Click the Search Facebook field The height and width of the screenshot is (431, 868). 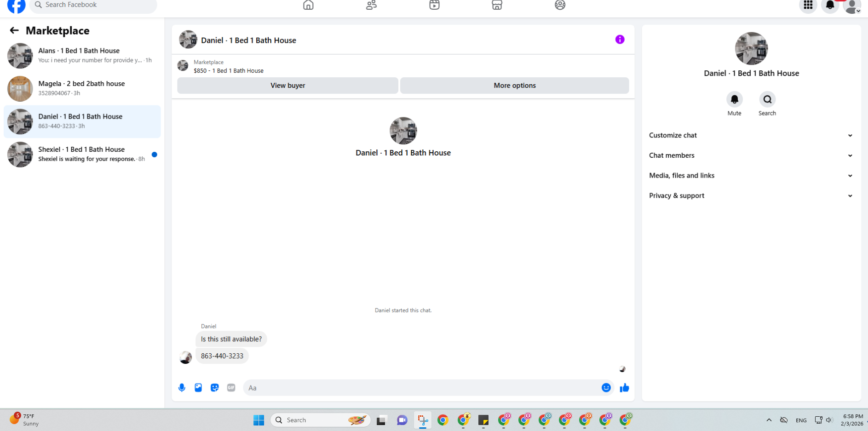click(93, 5)
